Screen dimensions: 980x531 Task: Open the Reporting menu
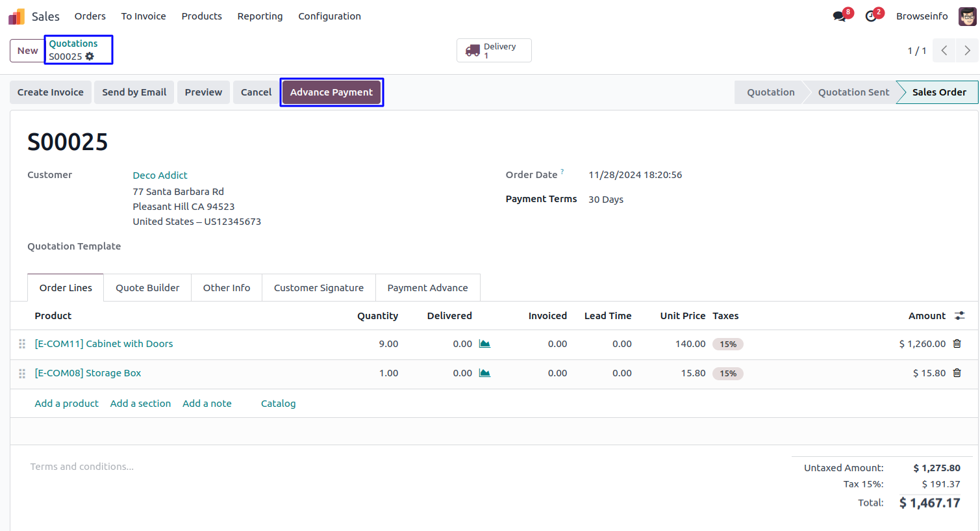[260, 16]
